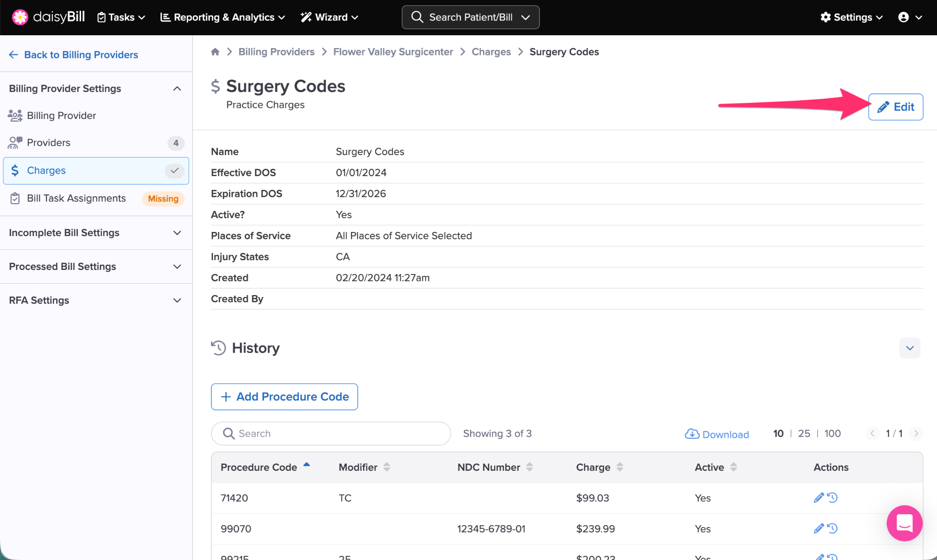Open the chat messenger bubble
The width and height of the screenshot is (937, 560).
point(904,523)
